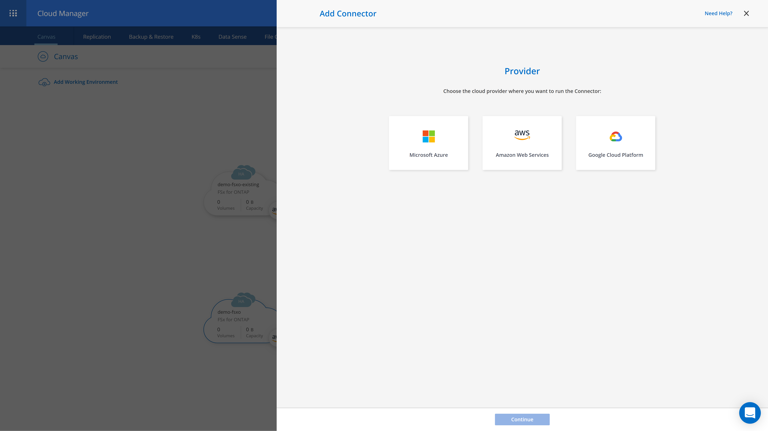The width and height of the screenshot is (768, 431).
Task: Select the Microsoft Azure provider logo
Action: (x=428, y=136)
